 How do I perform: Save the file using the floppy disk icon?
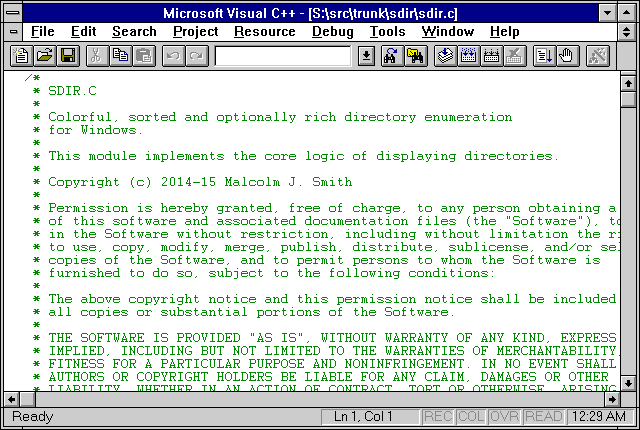(68, 56)
